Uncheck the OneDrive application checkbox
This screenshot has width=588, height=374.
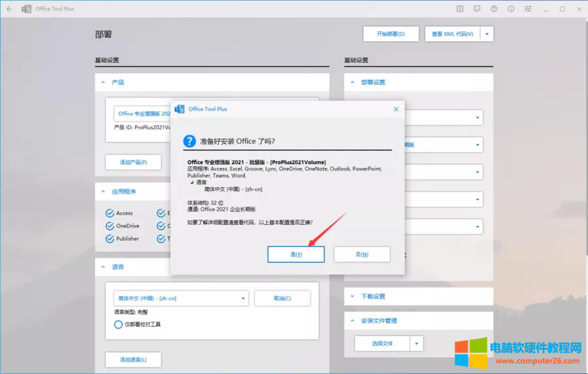tap(110, 226)
